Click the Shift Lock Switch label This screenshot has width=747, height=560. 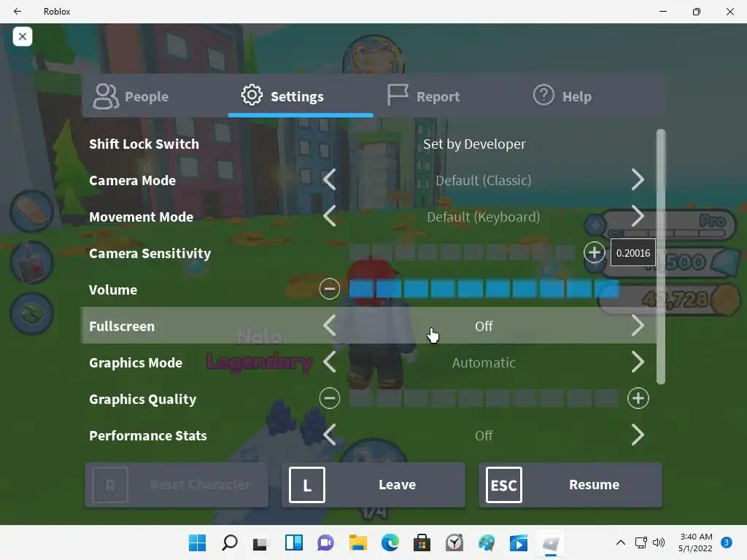click(x=144, y=144)
